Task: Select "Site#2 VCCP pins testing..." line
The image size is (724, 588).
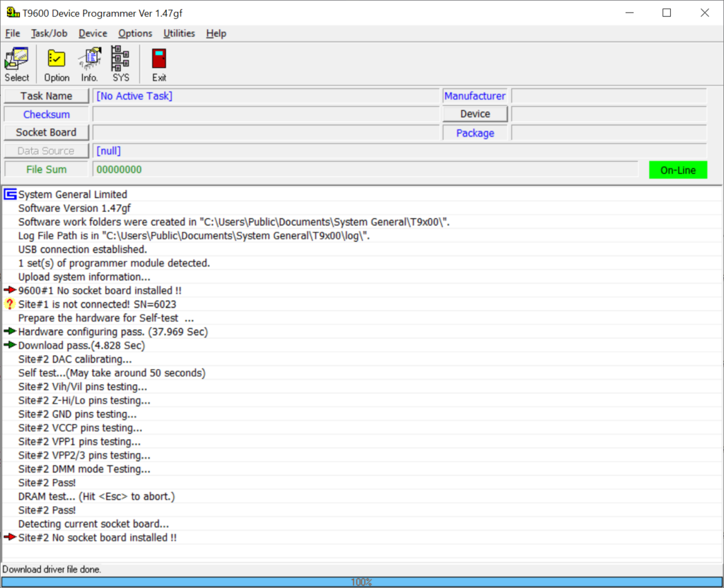Action: coord(80,428)
